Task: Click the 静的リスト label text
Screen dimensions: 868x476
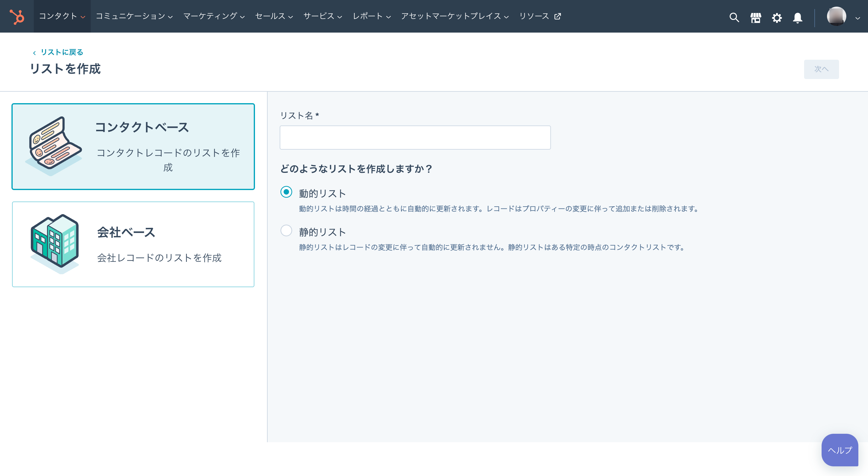Action: pyautogui.click(x=322, y=232)
